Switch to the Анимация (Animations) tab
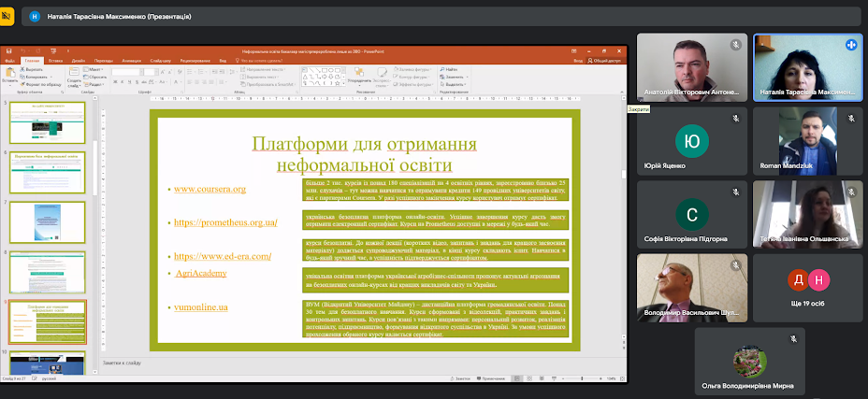The width and height of the screenshot is (868, 399). (x=131, y=61)
